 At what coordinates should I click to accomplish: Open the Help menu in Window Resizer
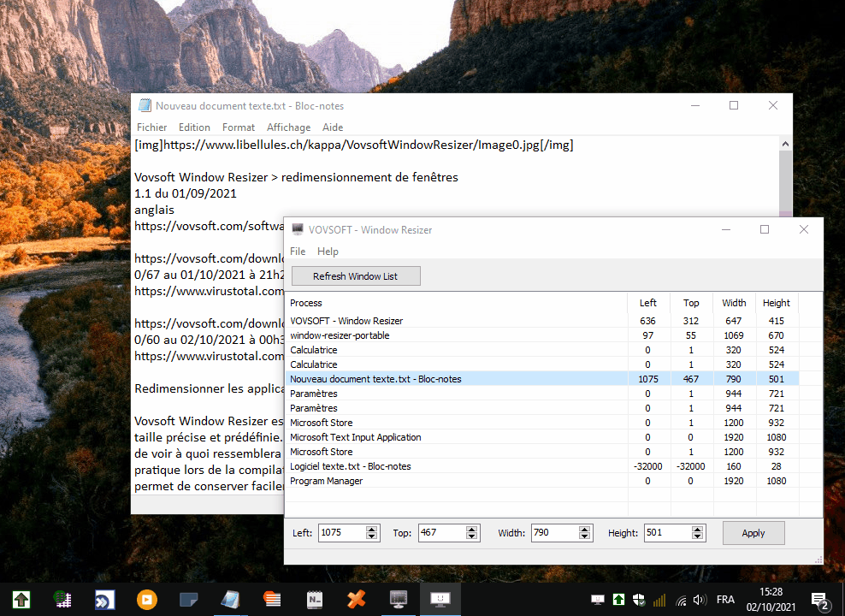coord(328,252)
